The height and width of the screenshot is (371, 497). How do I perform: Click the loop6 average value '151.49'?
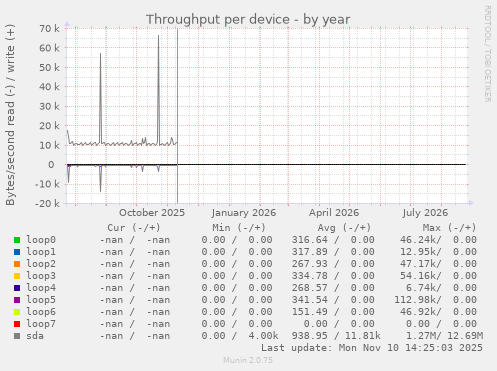[310, 312]
